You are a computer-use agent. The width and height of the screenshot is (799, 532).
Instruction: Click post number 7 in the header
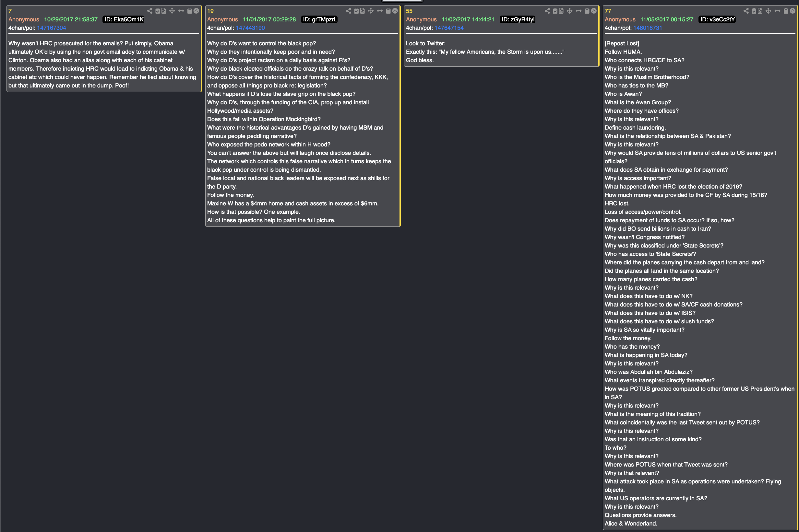click(10, 11)
